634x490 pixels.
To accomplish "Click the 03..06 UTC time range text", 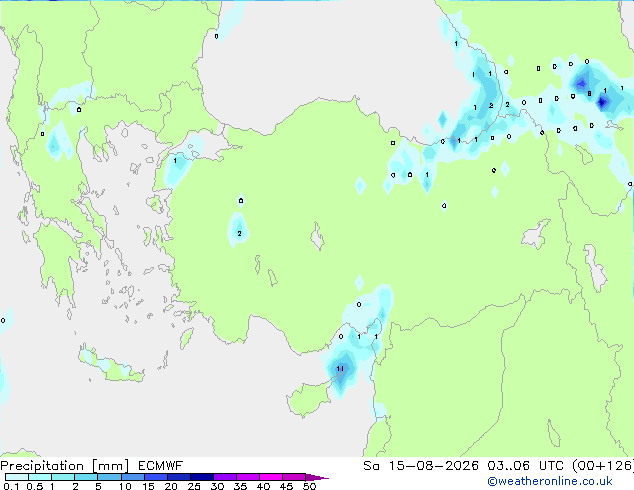I will coord(525,466).
